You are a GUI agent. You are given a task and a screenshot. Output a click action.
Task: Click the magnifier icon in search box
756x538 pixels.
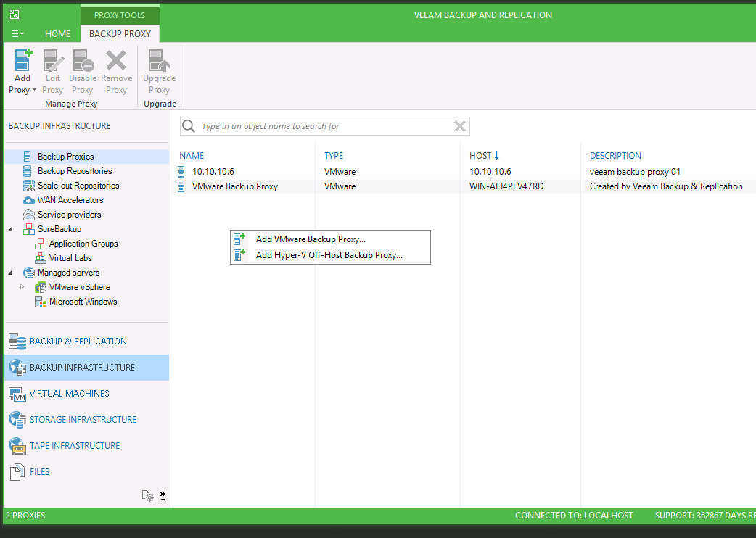click(189, 126)
